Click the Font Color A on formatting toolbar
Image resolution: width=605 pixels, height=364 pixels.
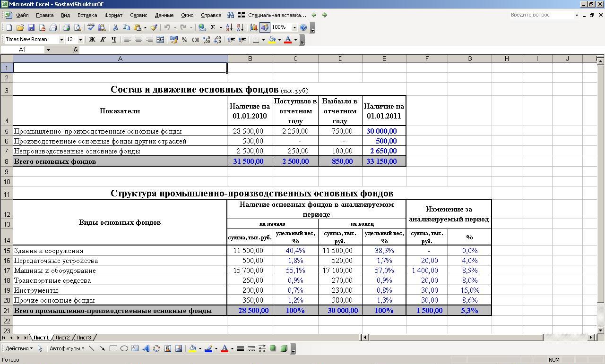(287, 40)
